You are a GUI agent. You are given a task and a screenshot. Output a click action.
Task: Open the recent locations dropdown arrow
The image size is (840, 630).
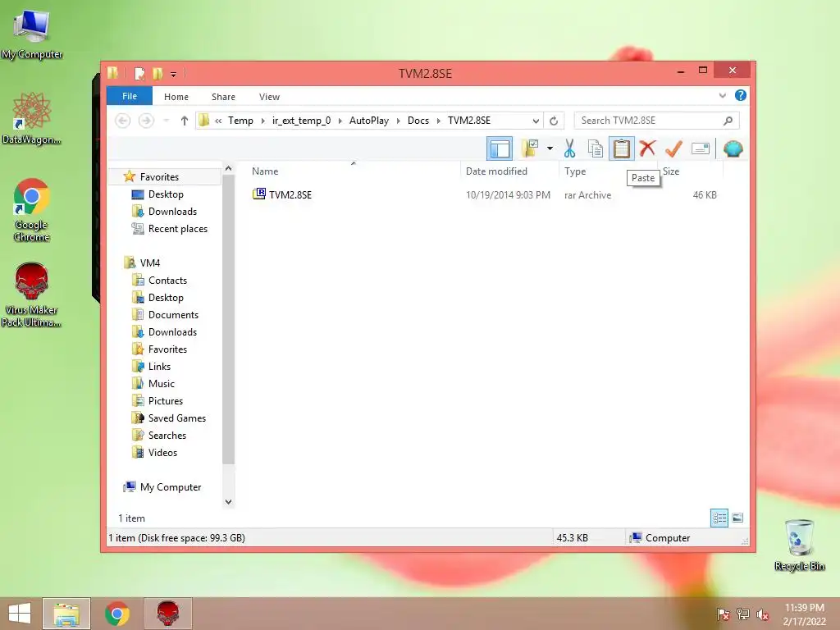[167, 121]
